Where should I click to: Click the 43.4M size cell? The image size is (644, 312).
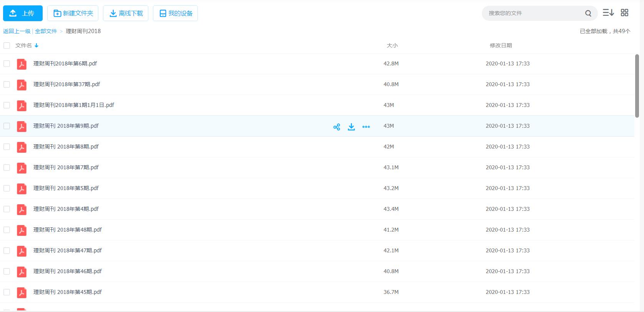(391, 209)
